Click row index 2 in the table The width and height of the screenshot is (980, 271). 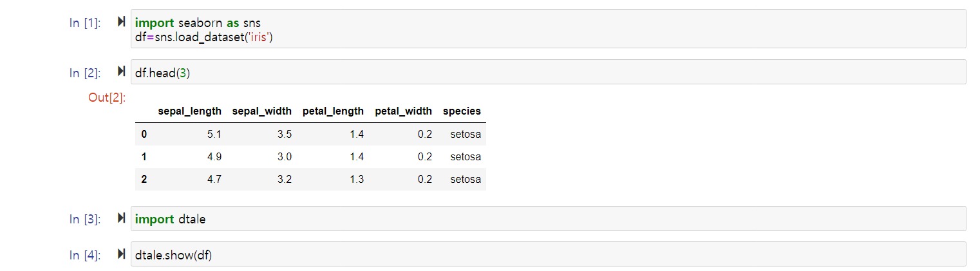[144, 180]
